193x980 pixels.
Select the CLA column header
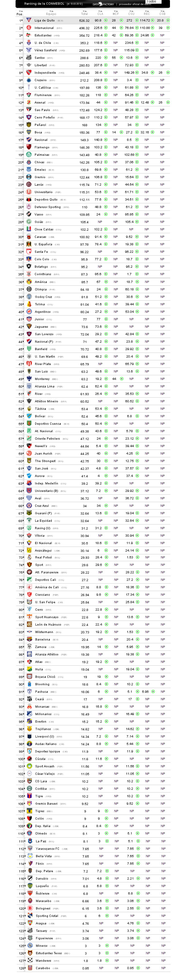click(x=100, y=14)
